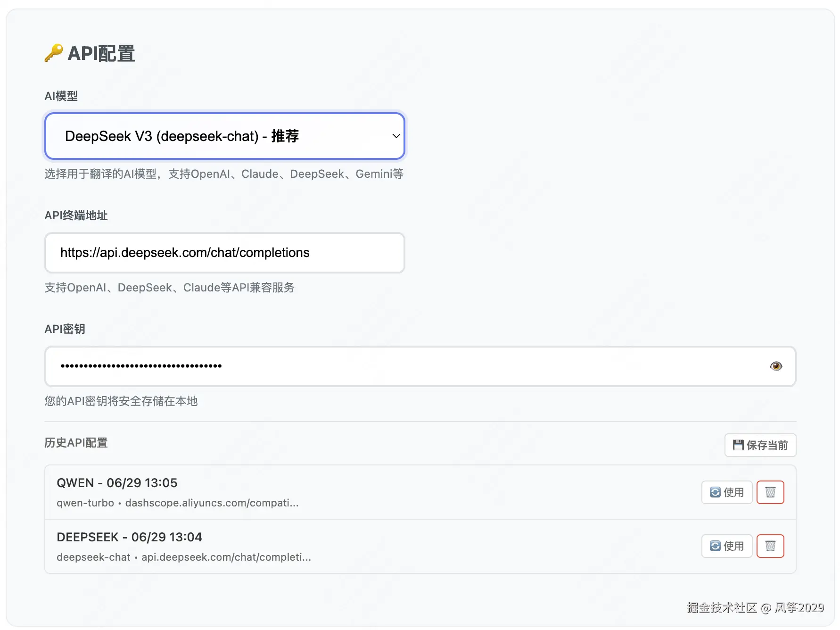
Task: Delete the QWEN history entry
Action: (770, 492)
